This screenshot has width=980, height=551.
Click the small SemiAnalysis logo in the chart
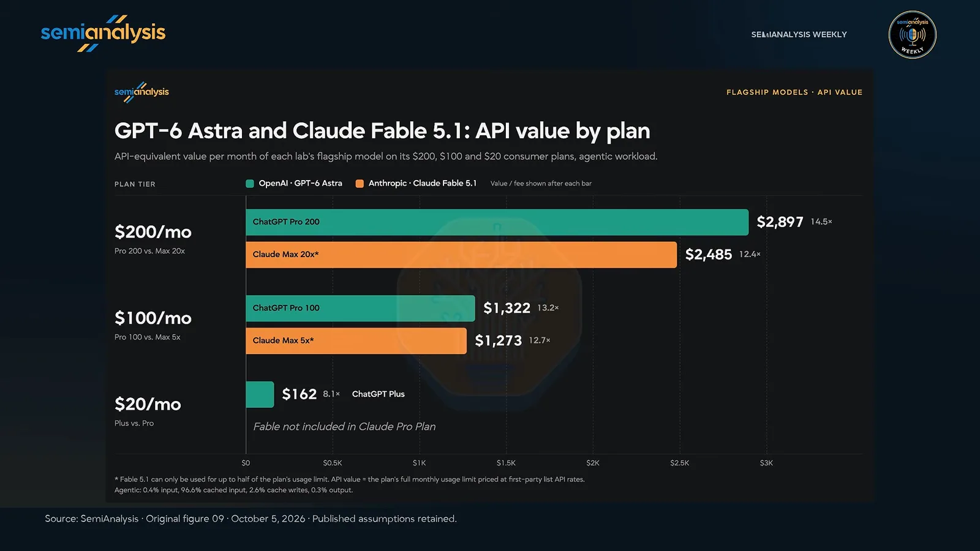(141, 92)
